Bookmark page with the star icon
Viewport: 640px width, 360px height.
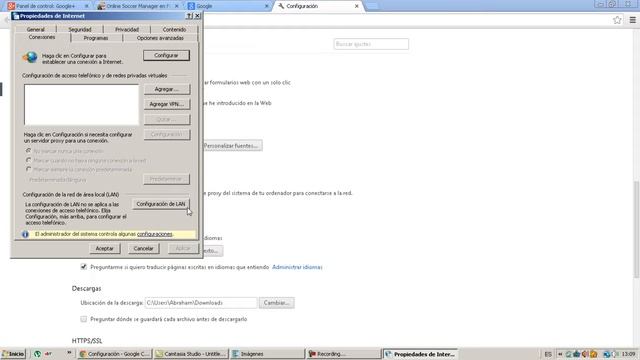pyautogui.click(x=617, y=20)
